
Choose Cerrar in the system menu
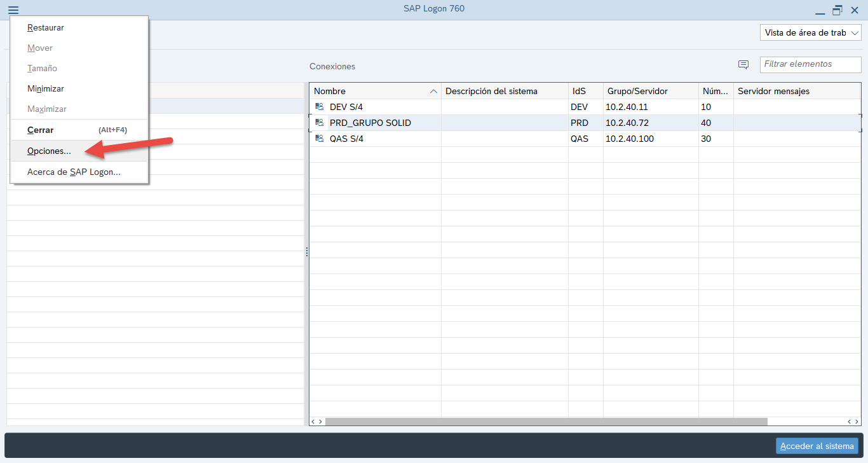pyautogui.click(x=41, y=130)
